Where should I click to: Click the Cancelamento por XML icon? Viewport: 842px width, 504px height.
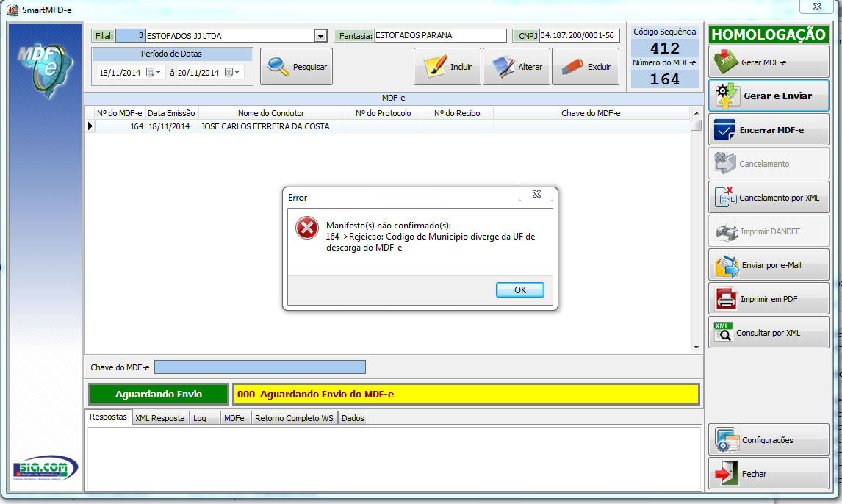(x=725, y=198)
